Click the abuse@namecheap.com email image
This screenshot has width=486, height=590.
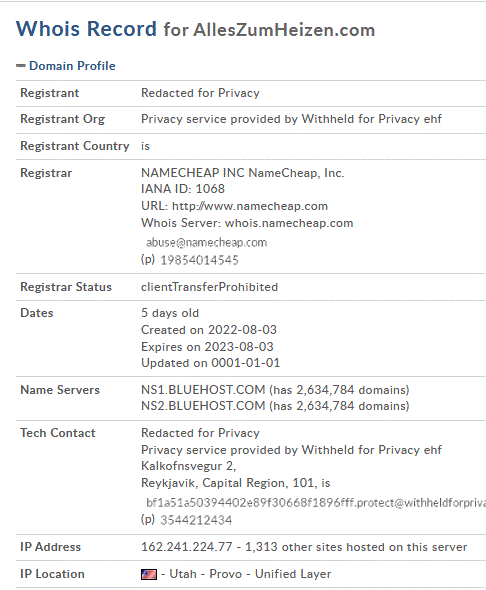pyautogui.click(x=207, y=243)
